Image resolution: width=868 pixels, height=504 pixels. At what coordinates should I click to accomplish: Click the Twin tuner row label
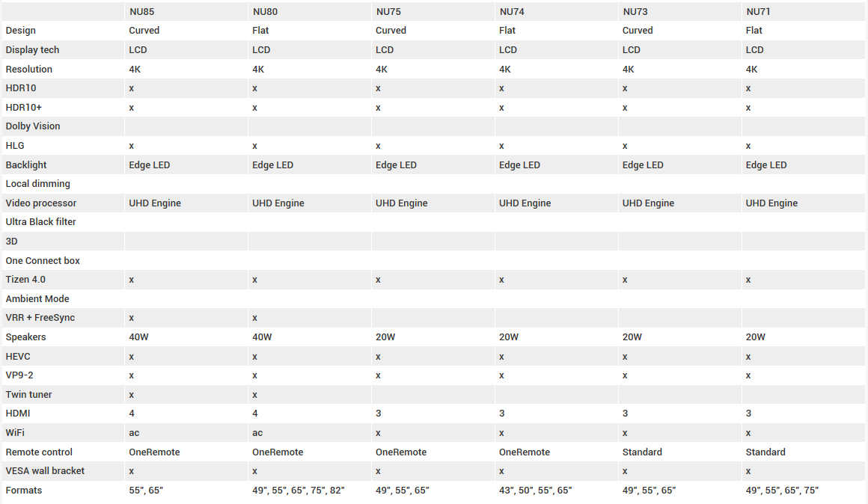pyautogui.click(x=29, y=395)
